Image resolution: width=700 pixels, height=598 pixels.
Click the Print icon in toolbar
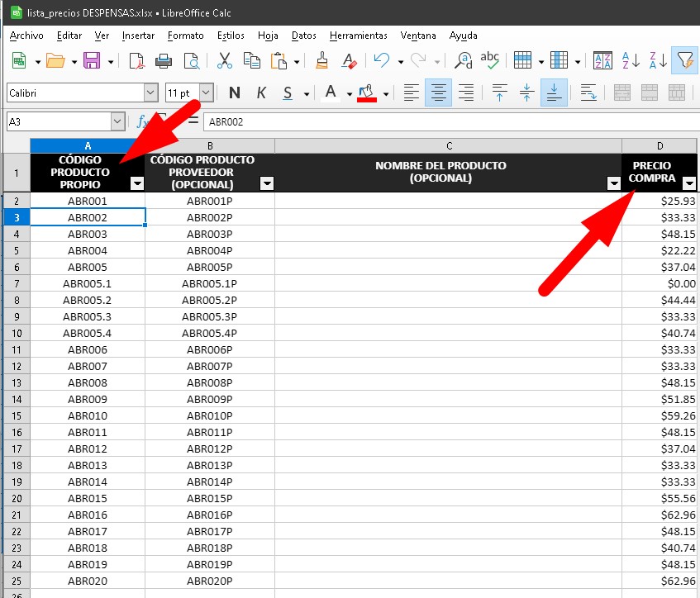pos(164,60)
